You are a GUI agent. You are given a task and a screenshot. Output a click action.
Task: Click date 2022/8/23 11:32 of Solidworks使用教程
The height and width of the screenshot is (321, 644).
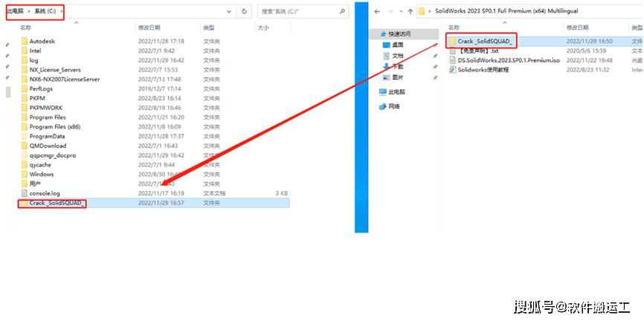(588, 70)
